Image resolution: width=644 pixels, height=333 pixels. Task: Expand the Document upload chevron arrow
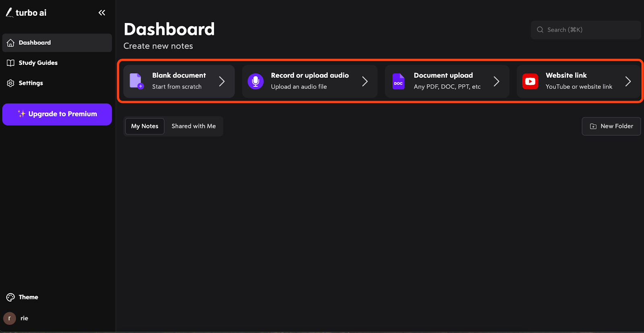click(x=496, y=81)
